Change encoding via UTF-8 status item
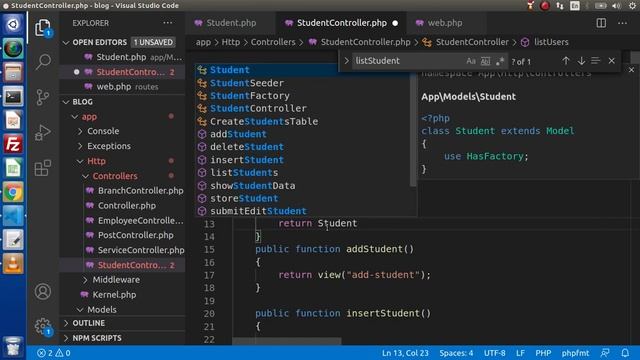The image size is (640, 360). (494, 353)
